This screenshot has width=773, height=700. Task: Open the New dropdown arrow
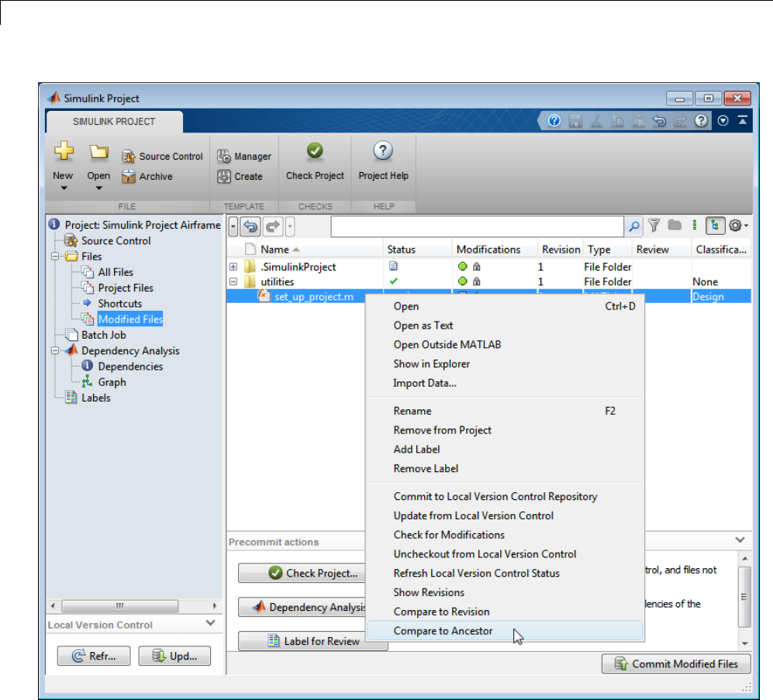click(64, 188)
